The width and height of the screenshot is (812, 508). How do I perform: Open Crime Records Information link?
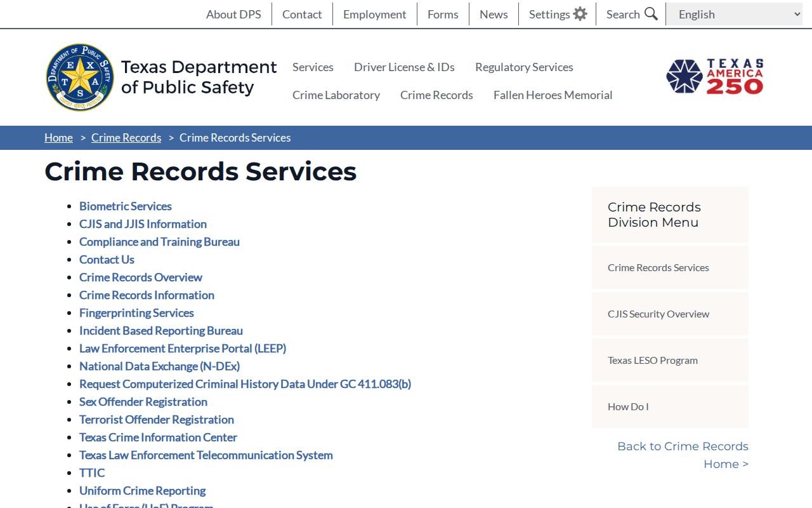tap(147, 295)
